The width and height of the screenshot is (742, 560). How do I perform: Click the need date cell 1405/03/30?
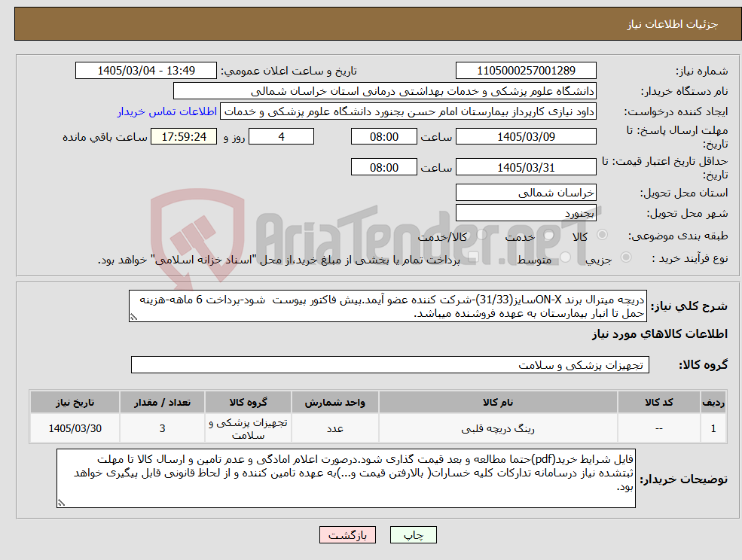coord(75,428)
